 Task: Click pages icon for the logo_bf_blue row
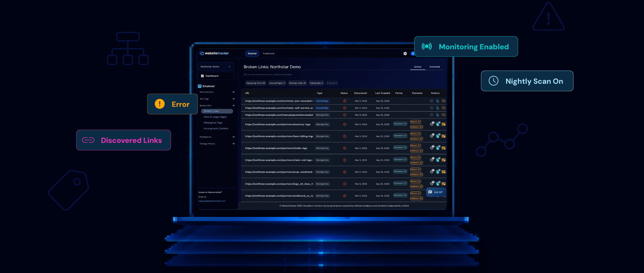pos(438,184)
